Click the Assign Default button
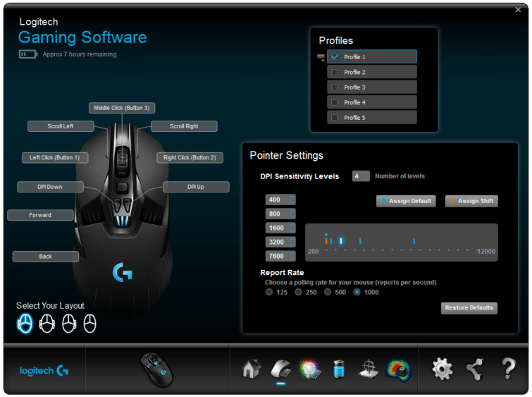The height and width of the screenshot is (397, 532). pos(406,201)
